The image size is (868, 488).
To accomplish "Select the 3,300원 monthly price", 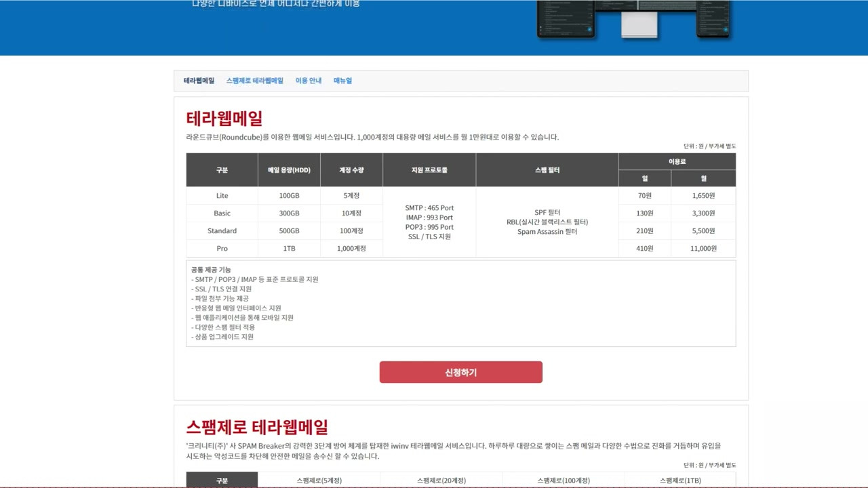I will point(704,213).
